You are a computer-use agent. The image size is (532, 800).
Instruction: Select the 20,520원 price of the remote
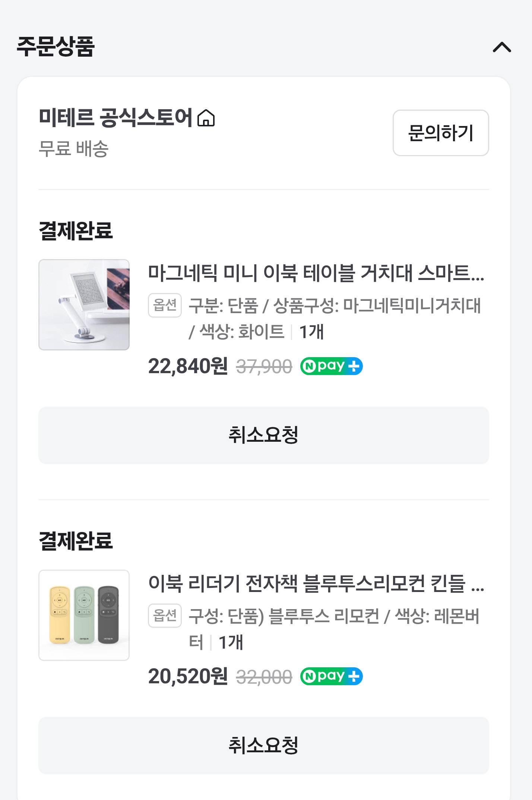pyautogui.click(x=188, y=676)
